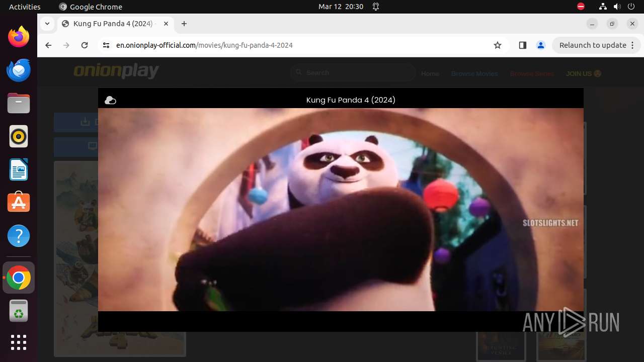Open Google Chrome app menu in top bar

tap(91, 7)
